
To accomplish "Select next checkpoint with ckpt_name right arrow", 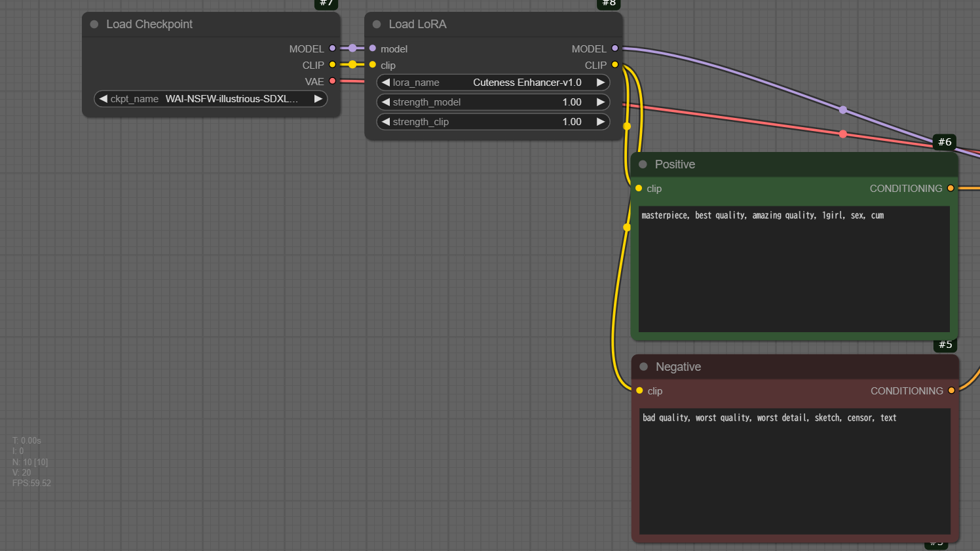I will click(318, 99).
